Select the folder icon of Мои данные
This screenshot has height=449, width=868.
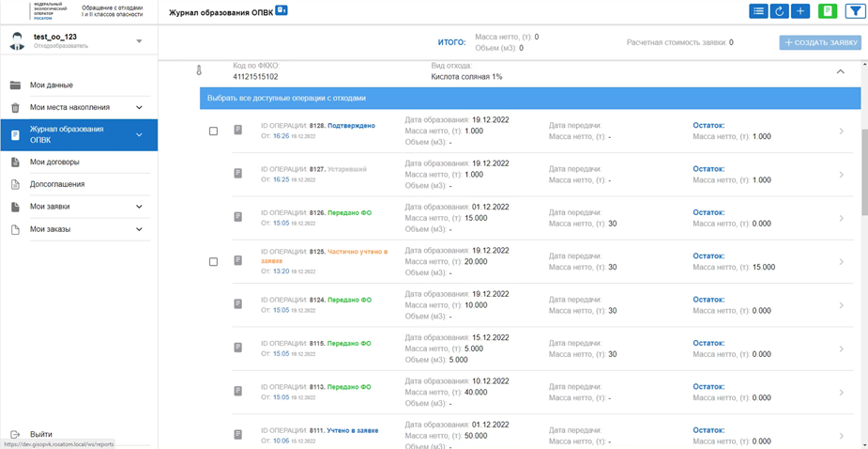click(16, 85)
